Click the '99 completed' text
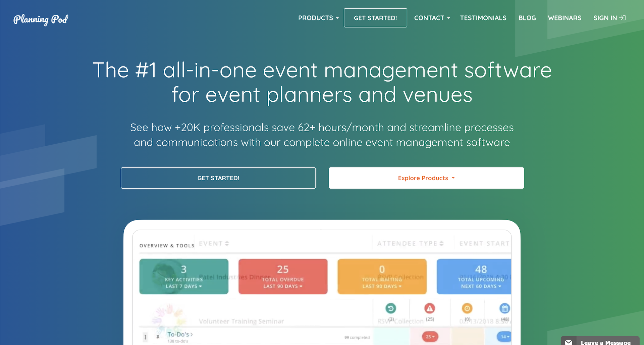The height and width of the screenshot is (345, 644). 357,338
